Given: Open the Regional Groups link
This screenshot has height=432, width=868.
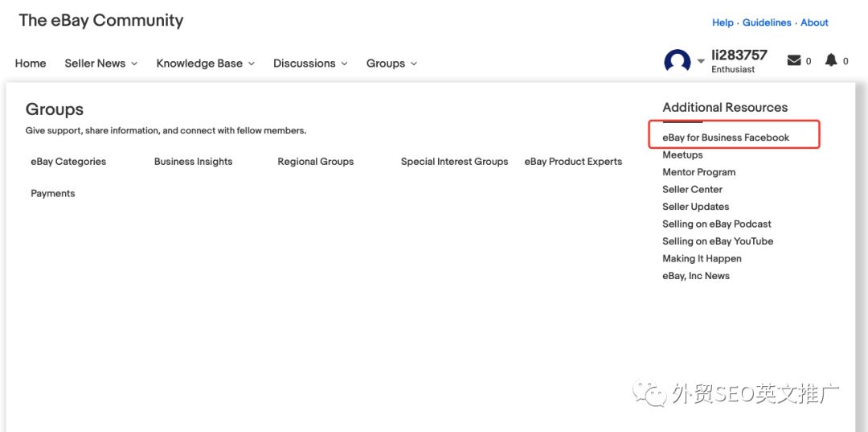Looking at the screenshot, I should (x=316, y=162).
